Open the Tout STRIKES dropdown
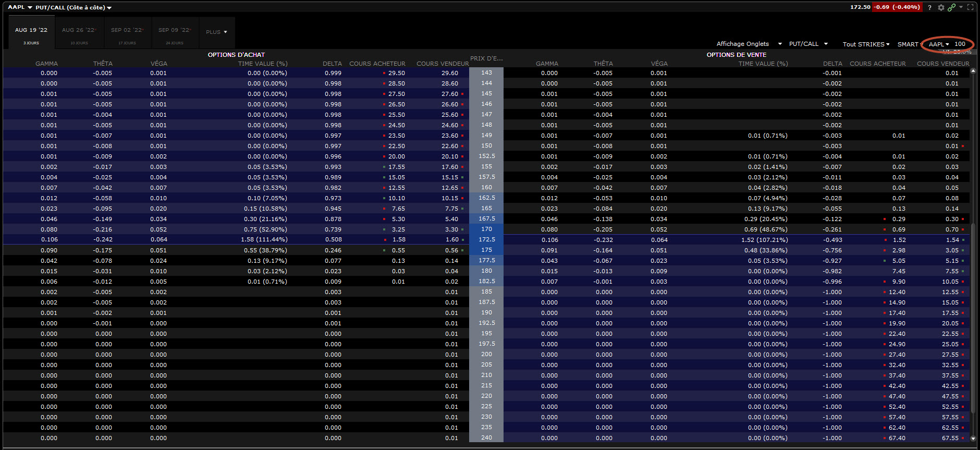 (x=866, y=44)
